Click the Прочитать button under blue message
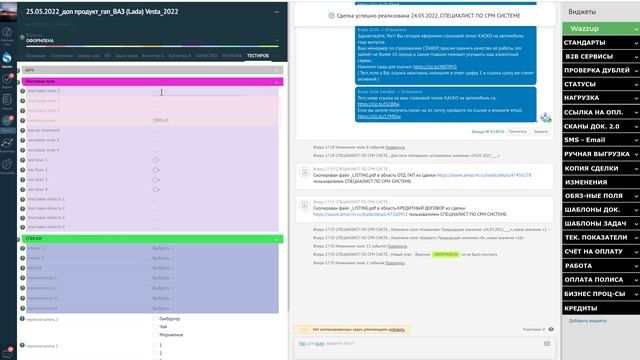The height and width of the screenshot is (360, 640). [x=518, y=131]
